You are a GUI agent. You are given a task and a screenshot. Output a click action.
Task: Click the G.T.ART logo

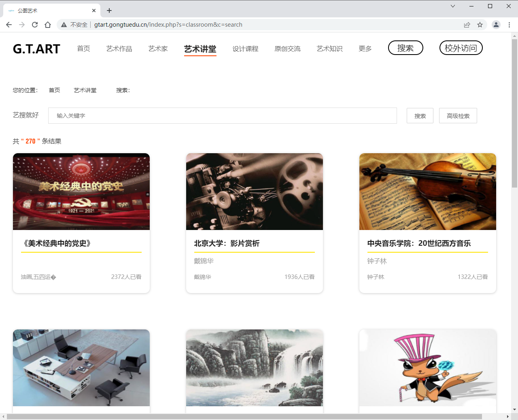coord(36,49)
